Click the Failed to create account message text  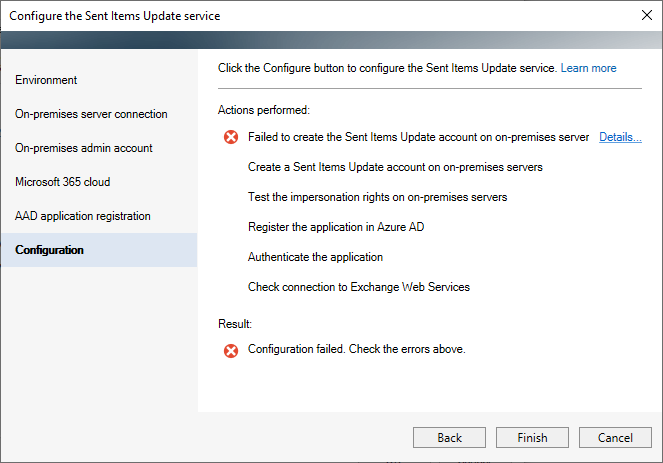(x=418, y=137)
